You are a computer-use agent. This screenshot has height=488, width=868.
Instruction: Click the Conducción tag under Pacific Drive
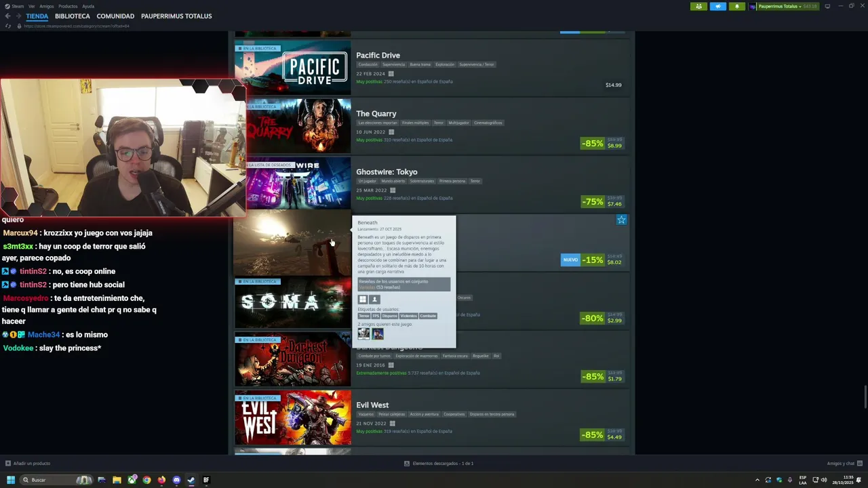point(368,64)
